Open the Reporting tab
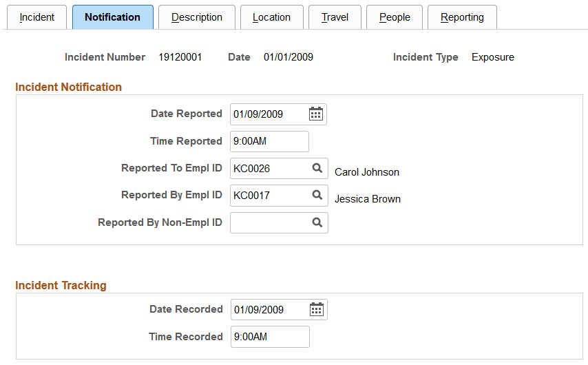This screenshot has width=588, height=365. pyautogui.click(x=462, y=17)
